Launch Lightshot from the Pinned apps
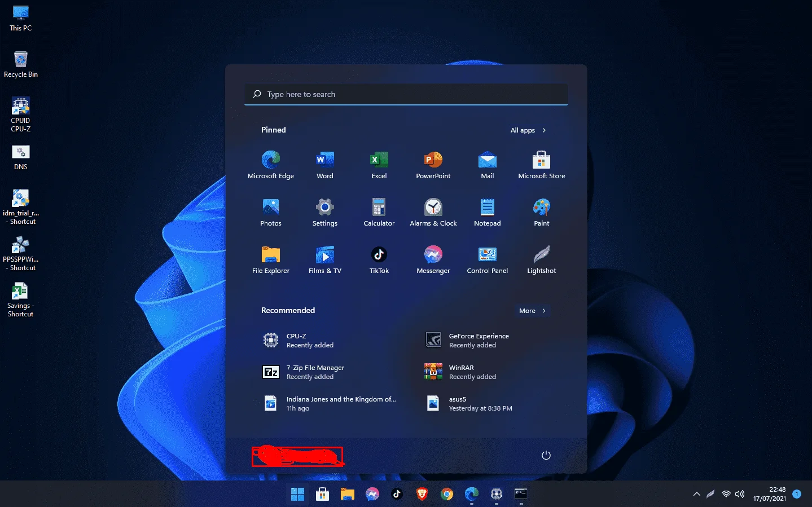Screen dimensions: 812x507 click(x=542, y=259)
